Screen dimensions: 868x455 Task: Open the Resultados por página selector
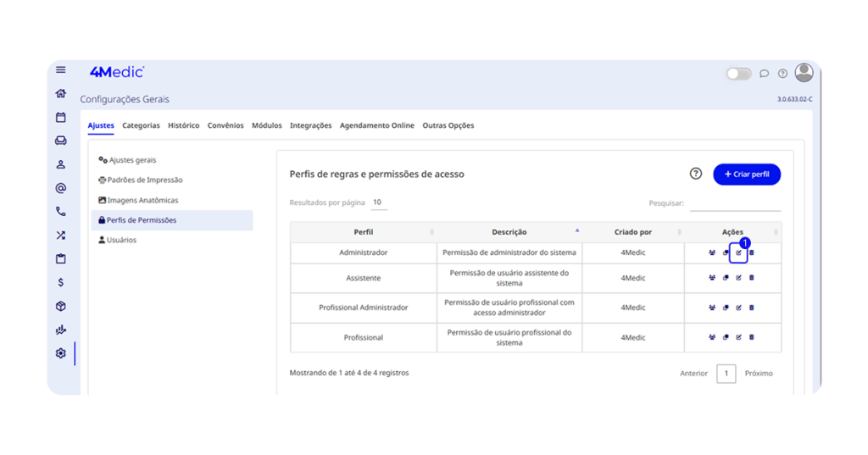[377, 203]
